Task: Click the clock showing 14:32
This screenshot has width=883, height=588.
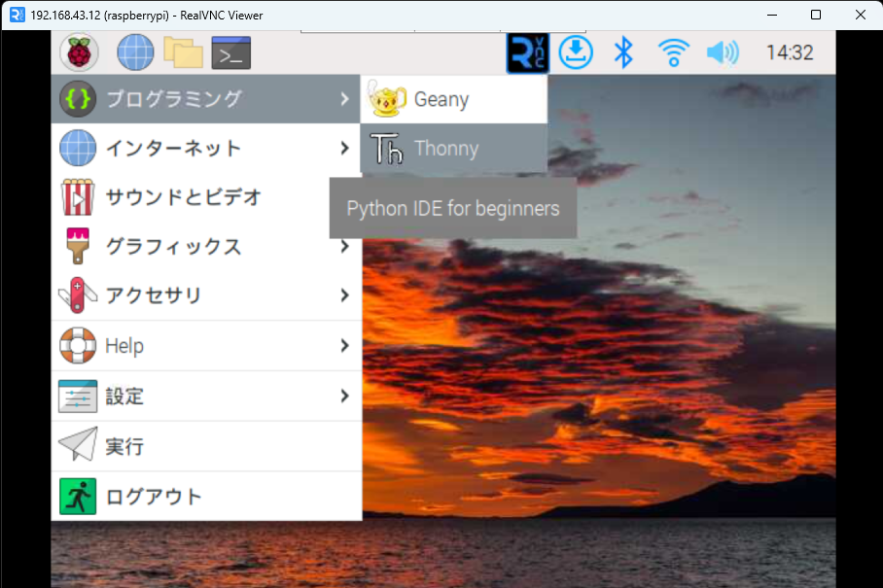Action: click(788, 52)
